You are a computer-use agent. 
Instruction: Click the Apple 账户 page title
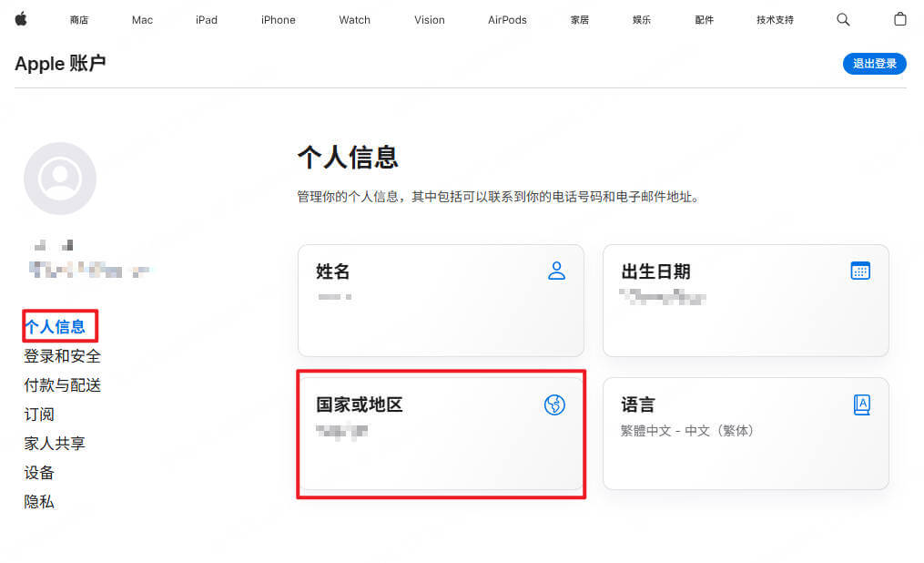(x=60, y=63)
